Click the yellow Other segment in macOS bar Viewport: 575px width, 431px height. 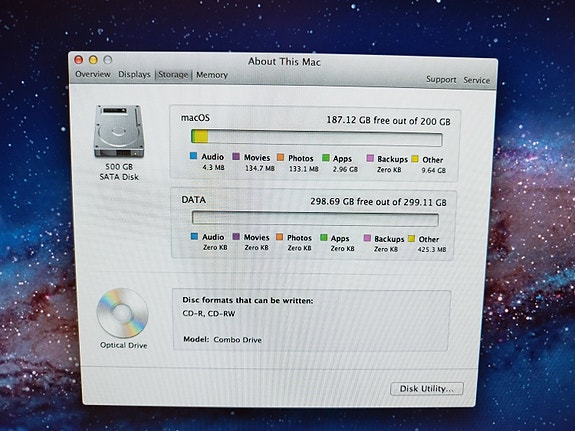[201, 136]
